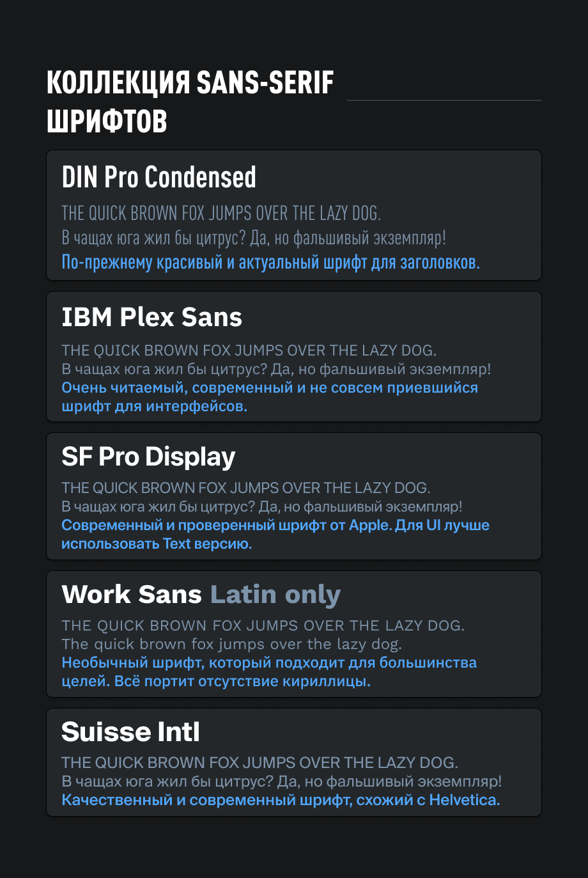The image size is (588, 878).
Task: Click the Russian pangram in Suisse Intl card
Action: pyautogui.click(x=281, y=781)
